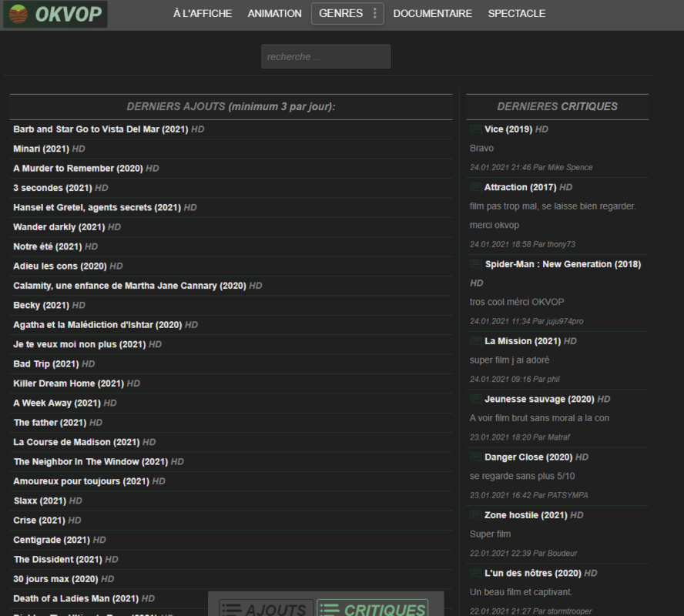Switch to the CRITIQUES tab at the bottom
The image size is (684, 616).
(372, 608)
